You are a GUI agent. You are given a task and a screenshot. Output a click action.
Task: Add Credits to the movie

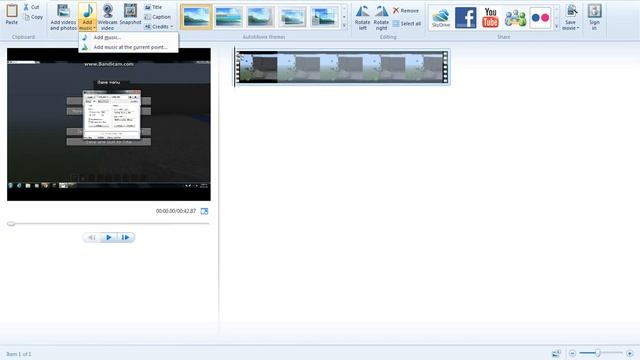(x=156, y=27)
